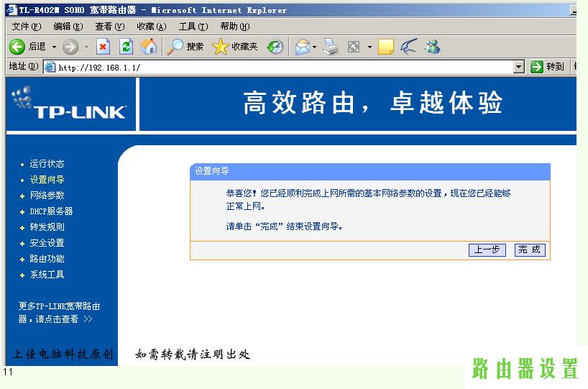Click the address field showing http://192.168.1.1/
The image size is (588, 389).
[285, 68]
